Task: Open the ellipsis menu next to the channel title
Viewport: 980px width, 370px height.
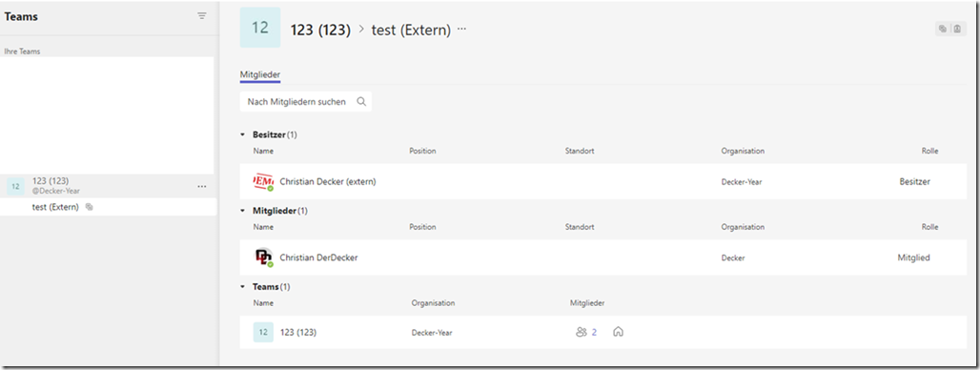Action: pos(461,29)
